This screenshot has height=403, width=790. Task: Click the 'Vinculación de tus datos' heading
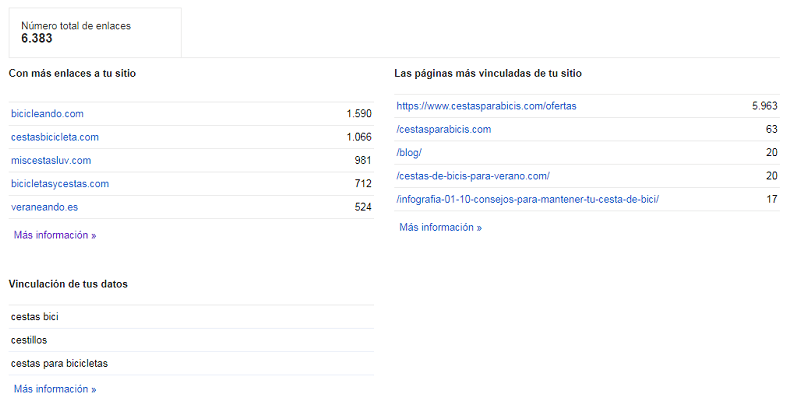point(68,284)
